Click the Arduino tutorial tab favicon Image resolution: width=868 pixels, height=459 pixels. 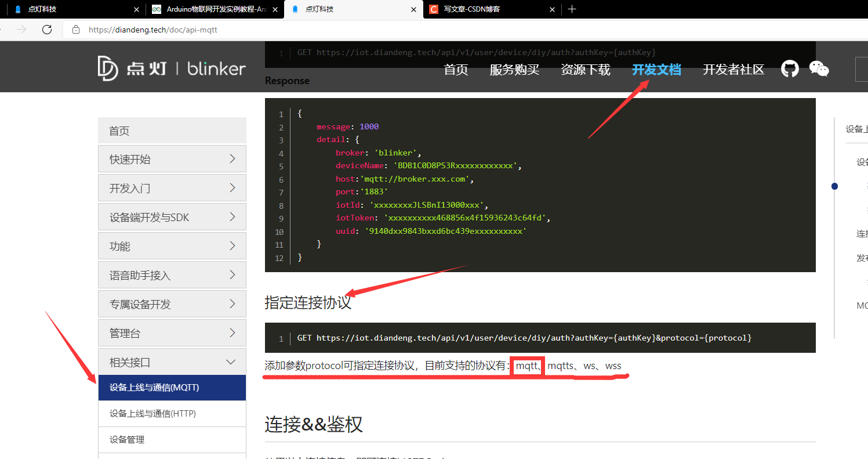click(155, 9)
